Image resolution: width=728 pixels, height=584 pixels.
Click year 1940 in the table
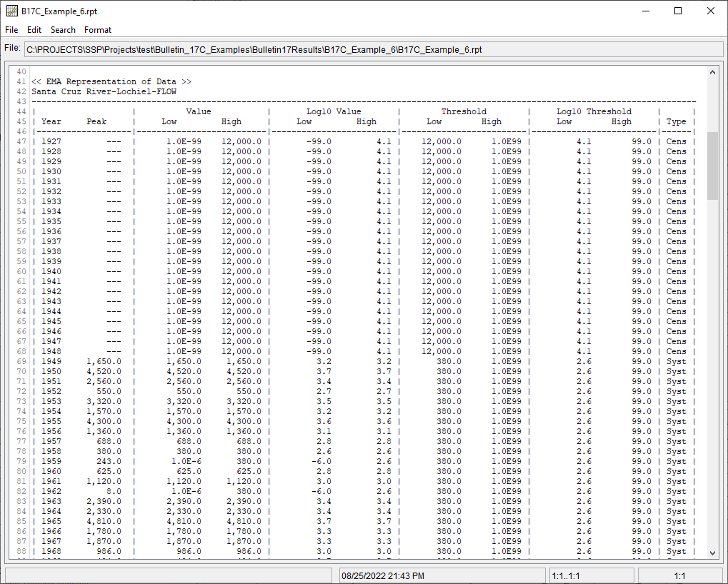(51, 271)
